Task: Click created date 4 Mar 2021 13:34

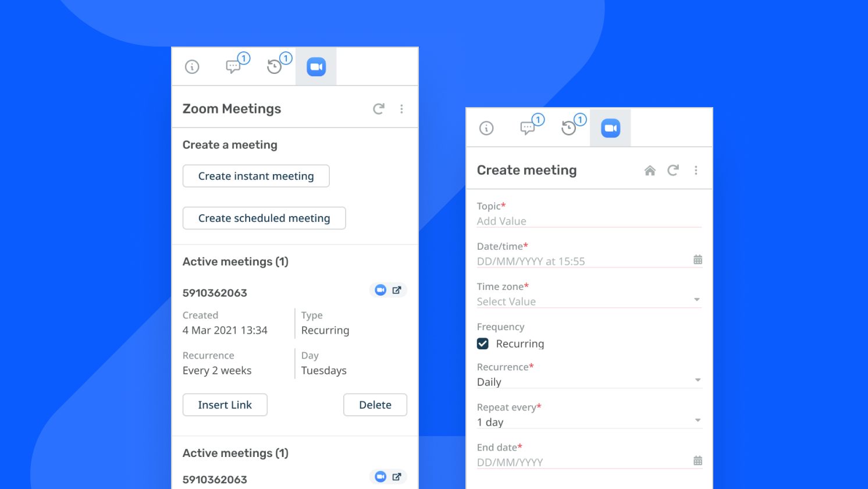Action: [x=225, y=330]
